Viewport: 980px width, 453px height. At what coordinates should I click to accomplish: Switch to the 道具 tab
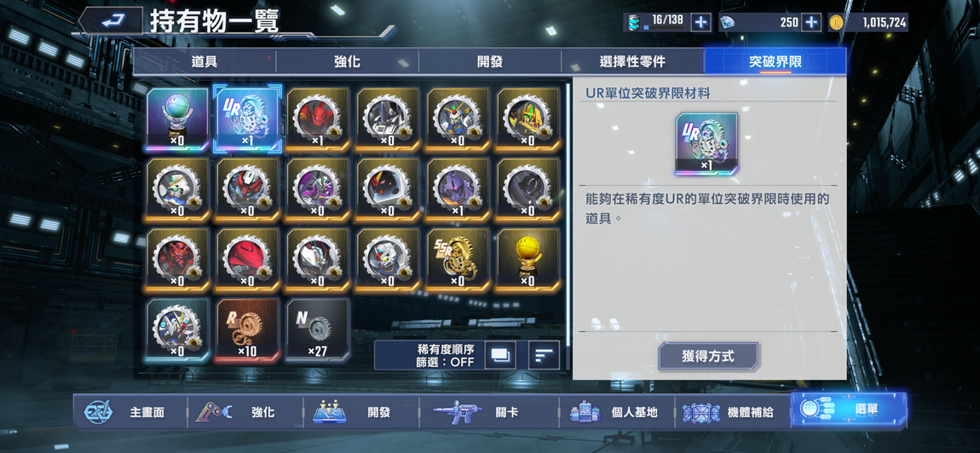(x=205, y=61)
